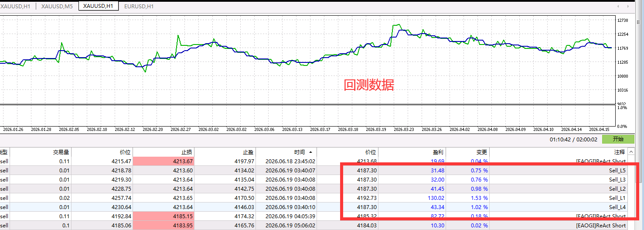Select the Sell_L1 comment row

pyautogui.click(x=617, y=198)
